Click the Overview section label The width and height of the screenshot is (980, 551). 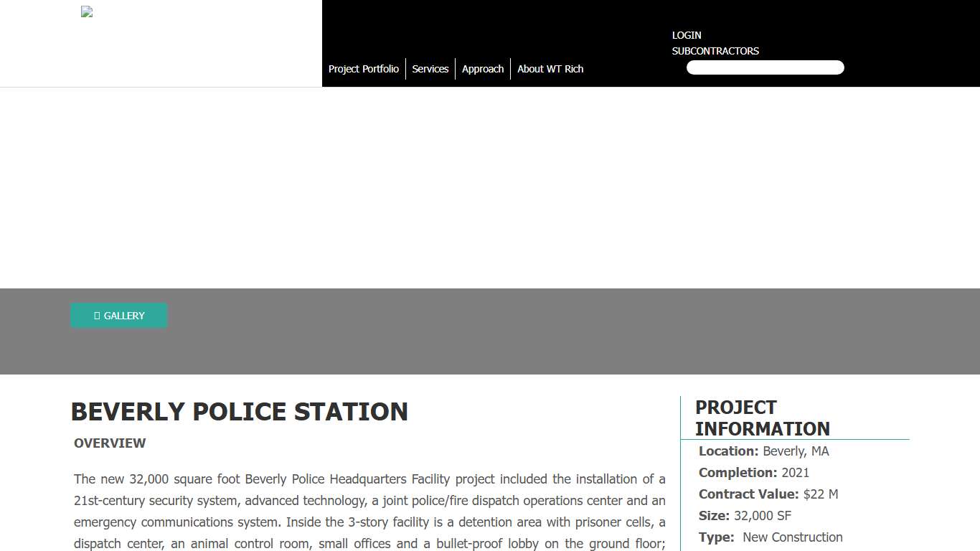tap(110, 443)
